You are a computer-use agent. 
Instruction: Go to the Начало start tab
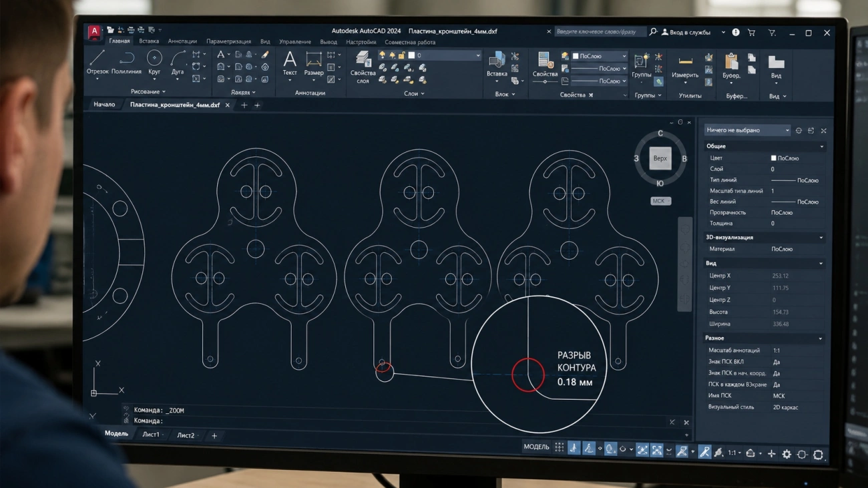coord(104,104)
